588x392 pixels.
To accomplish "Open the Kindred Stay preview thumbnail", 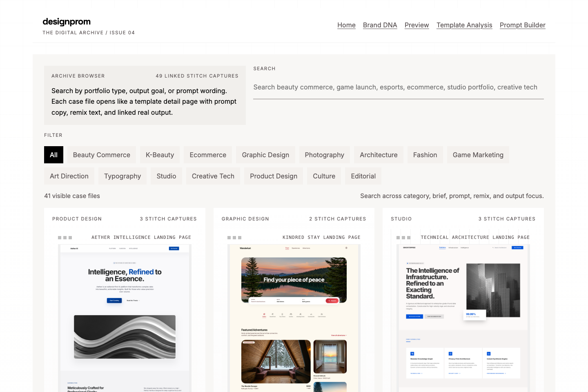I will (x=294, y=318).
